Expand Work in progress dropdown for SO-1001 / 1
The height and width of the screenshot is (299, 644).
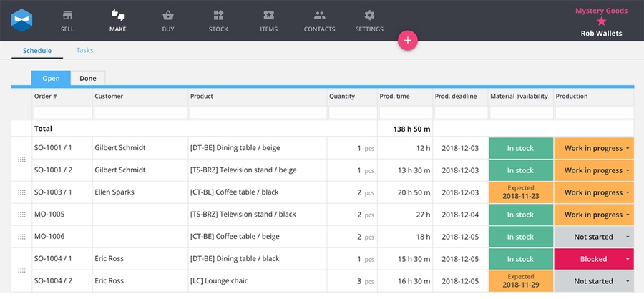(x=628, y=149)
